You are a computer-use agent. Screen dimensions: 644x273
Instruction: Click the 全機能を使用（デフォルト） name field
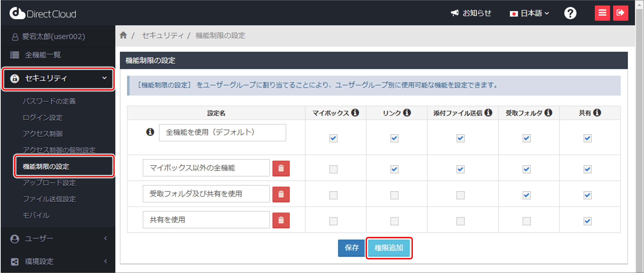pyautogui.click(x=222, y=132)
